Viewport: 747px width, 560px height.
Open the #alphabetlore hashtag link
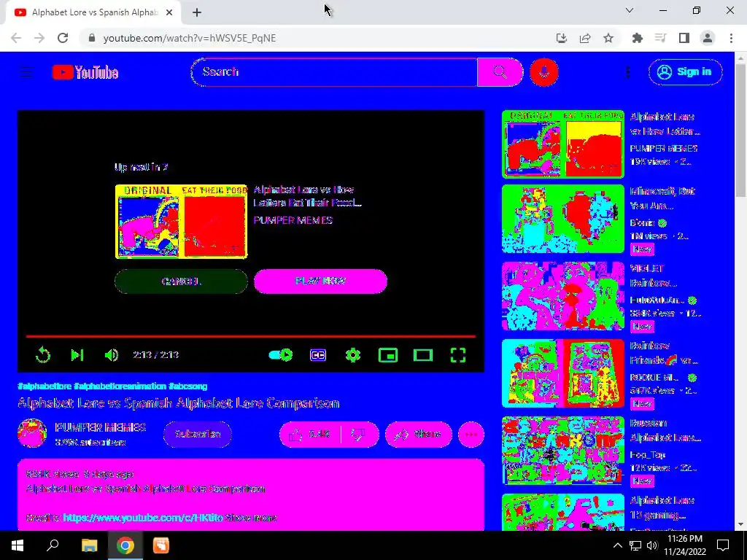tap(44, 386)
